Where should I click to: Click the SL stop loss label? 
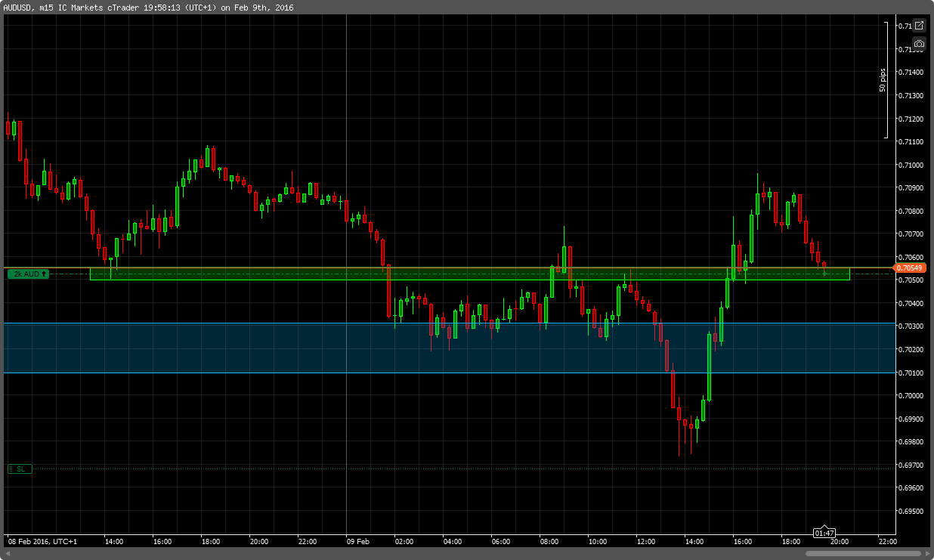click(x=20, y=469)
